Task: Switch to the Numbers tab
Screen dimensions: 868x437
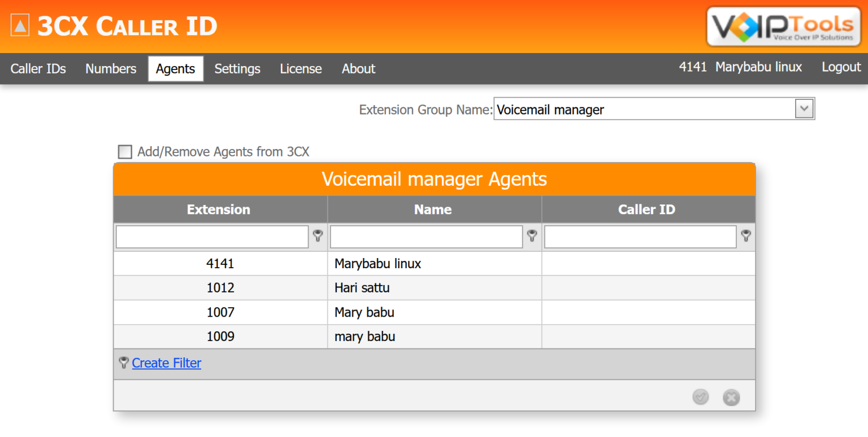Action: pyautogui.click(x=111, y=69)
